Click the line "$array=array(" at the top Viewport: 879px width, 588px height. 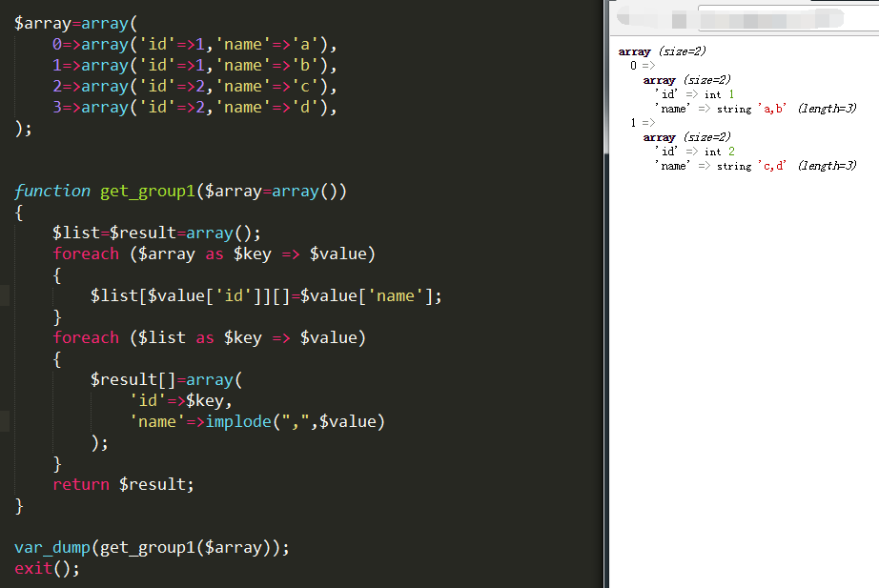click(75, 24)
